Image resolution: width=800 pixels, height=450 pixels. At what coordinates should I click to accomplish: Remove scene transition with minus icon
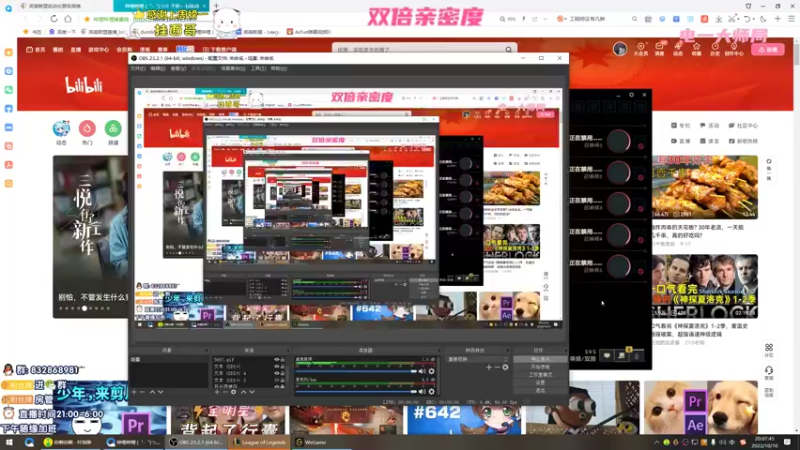[x=497, y=367]
